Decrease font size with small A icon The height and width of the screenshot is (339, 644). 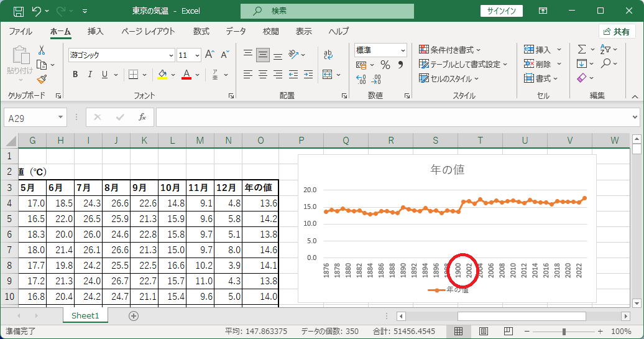click(x=224, y=55)
